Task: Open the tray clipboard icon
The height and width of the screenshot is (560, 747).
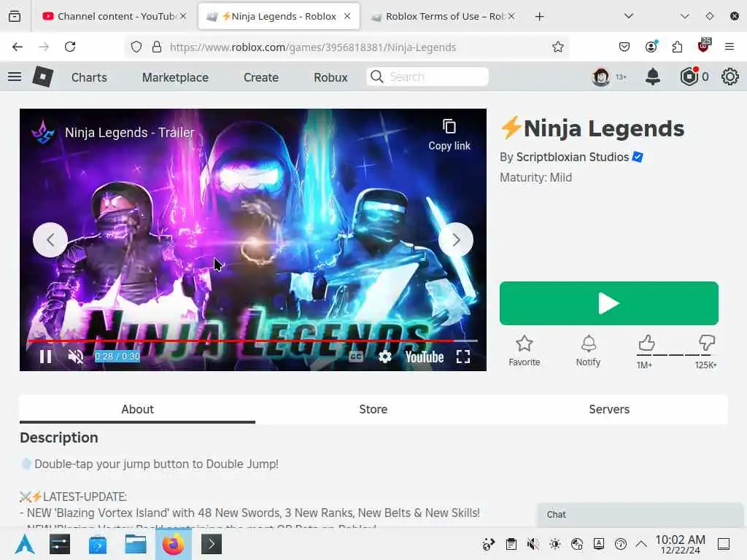Action: coord(511,544)
